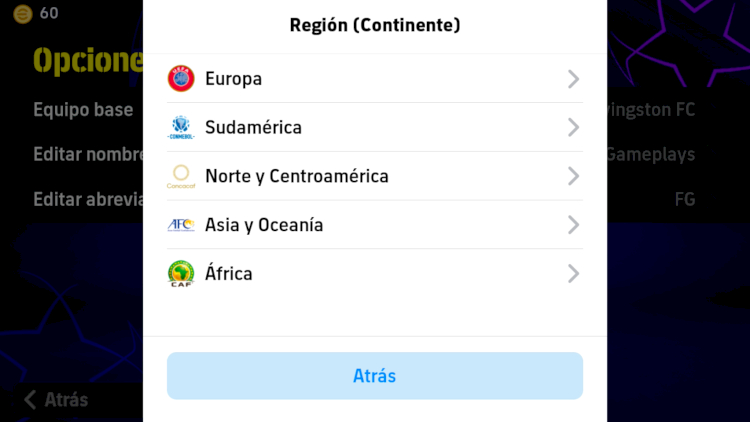Choose Asia y Oceanía region
Screen dimensions: 750x422
click(375, 225)
